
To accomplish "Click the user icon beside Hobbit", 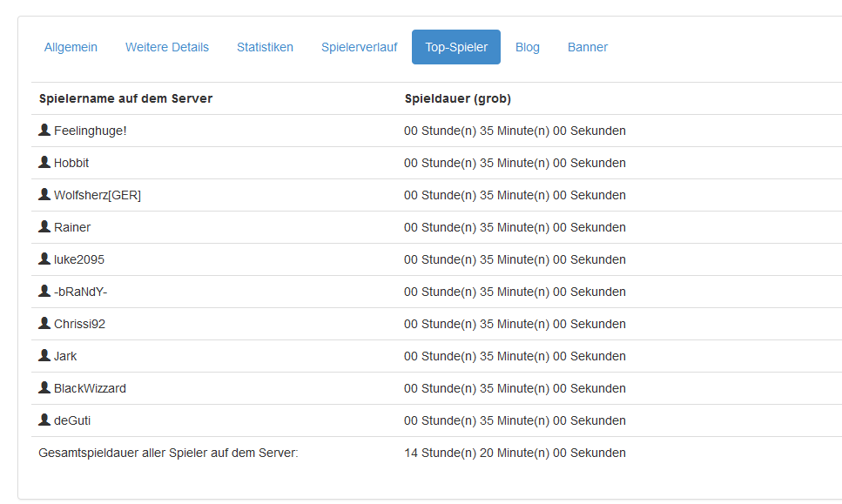I will click(x=44, y=162).
